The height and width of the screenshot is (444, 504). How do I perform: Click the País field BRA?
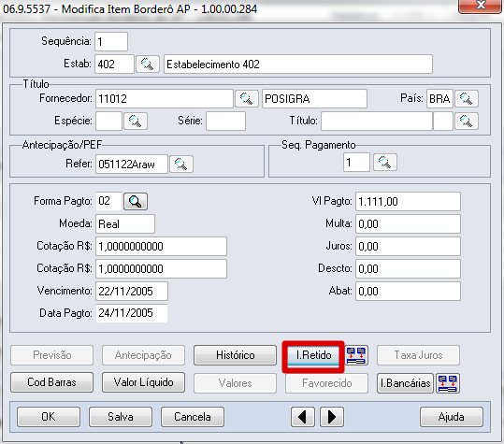coord(439,98)
